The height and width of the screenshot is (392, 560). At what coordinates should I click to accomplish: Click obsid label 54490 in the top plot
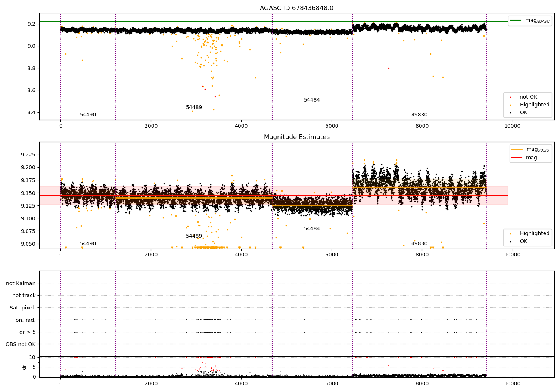[x=88, y=115]
